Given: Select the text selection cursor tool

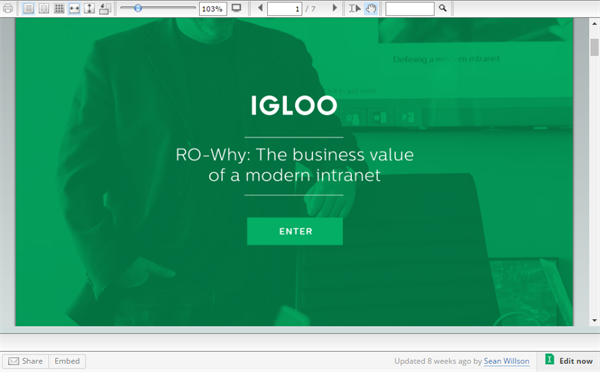Looking at the screenshot, I should tap(355, 8).
